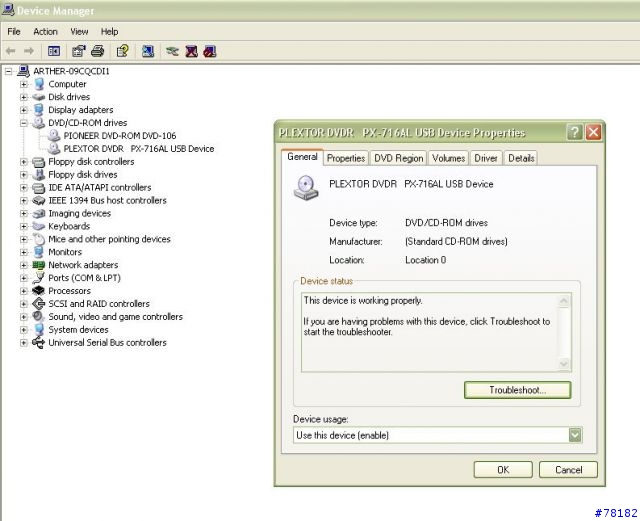
Task: Collapse the ARTHER-09CQCDI1 root node
Action: (8, 71)
